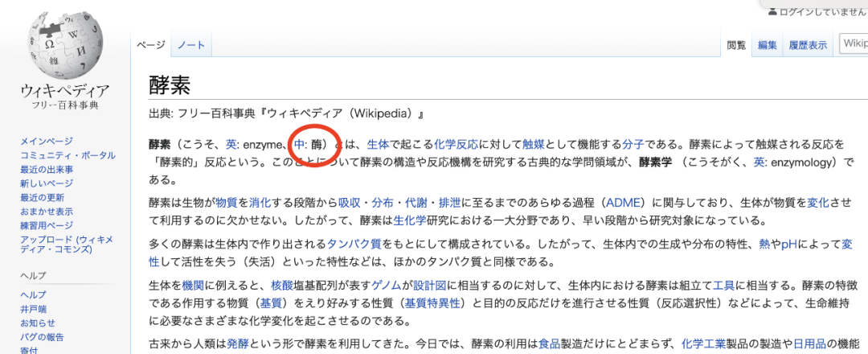Screen dimensions: 868x354
Task: Follow the ゲノム link
Action: pos(387,286)
